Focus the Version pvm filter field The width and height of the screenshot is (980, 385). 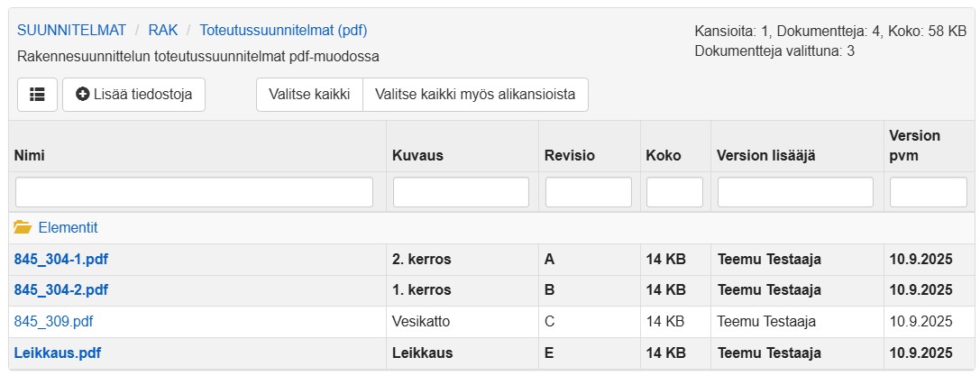tap(929, 192)
